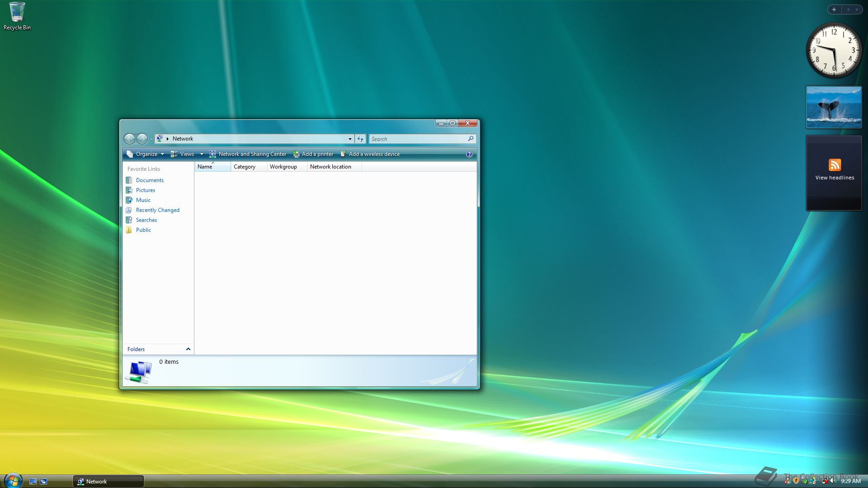
Task: Open the address bar history dropdown
Action: coord(350,139)
